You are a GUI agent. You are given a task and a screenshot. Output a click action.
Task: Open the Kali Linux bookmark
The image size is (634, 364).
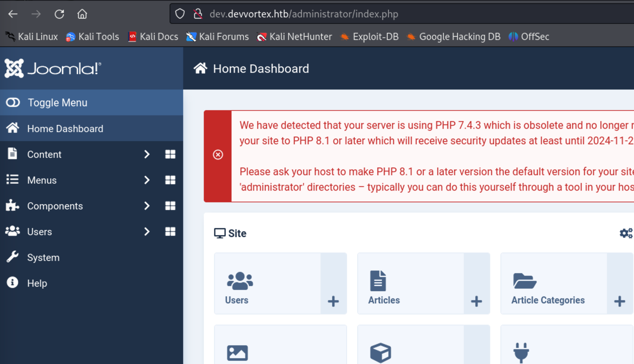32,37
